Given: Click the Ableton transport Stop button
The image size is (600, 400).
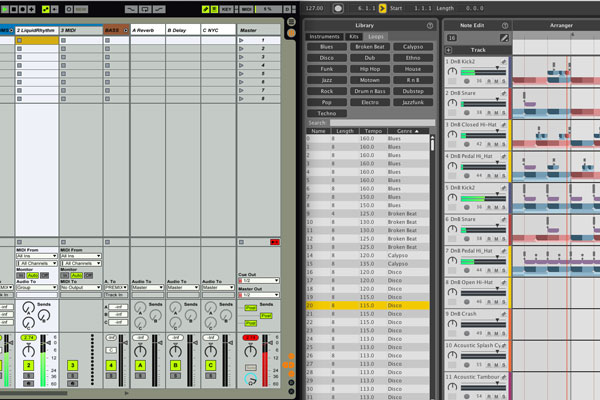Looking at the screenshot, I should (14, 9).
